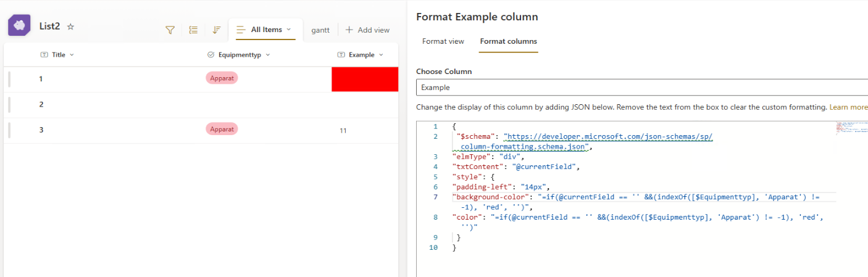Click the Apparat pill in row 1
Image resolution: width=868 pixels, height=277 pixels.
222,78
